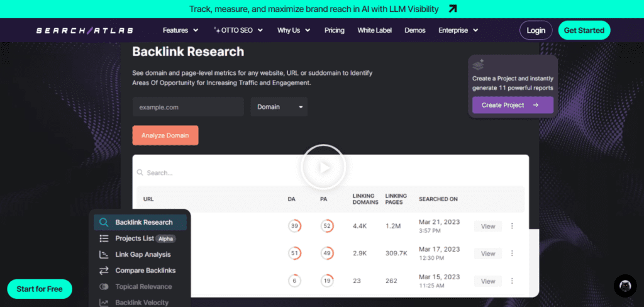Screen dimensions: 644x307
Task: Click the LLM Visibility banner text
Action: point(314,9)
